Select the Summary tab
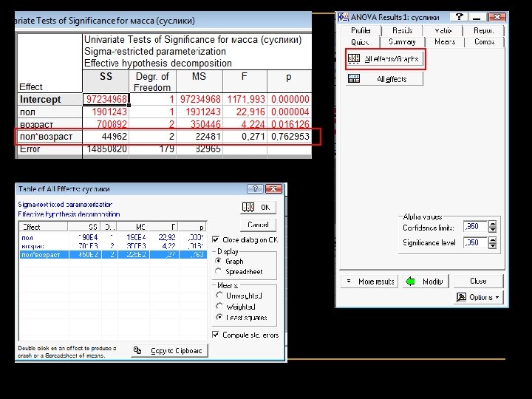Viewport: 532px width, 399px height. (402, 41)
